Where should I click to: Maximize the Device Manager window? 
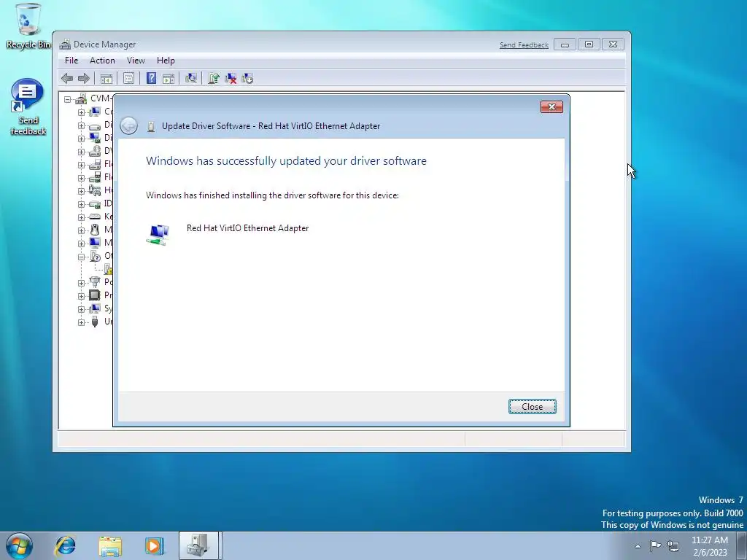[589, 44]
